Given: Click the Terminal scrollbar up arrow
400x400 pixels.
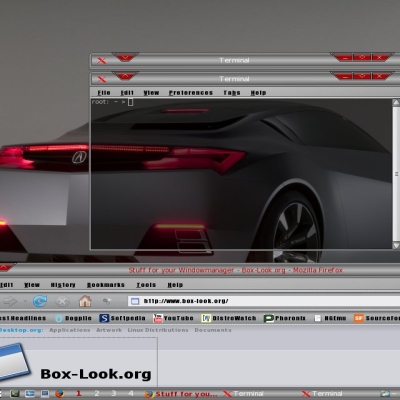Looking at the screenshot, I should pos(396,103).
